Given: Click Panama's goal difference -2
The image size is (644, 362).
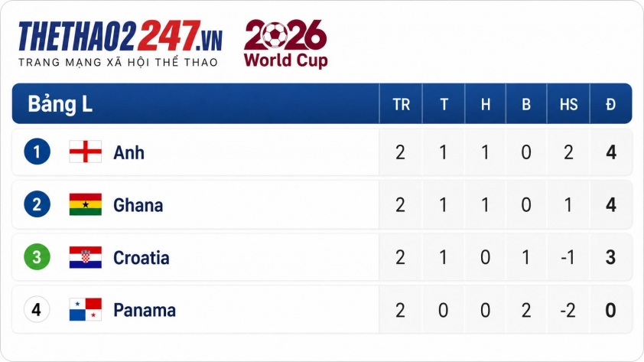Looking at the screenshot, I should 568,310.
